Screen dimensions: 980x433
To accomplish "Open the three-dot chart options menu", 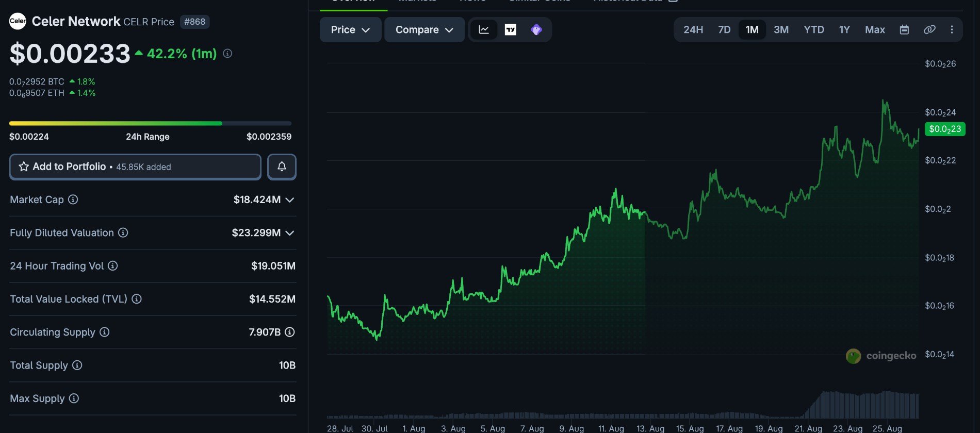I will coord(952,29).
